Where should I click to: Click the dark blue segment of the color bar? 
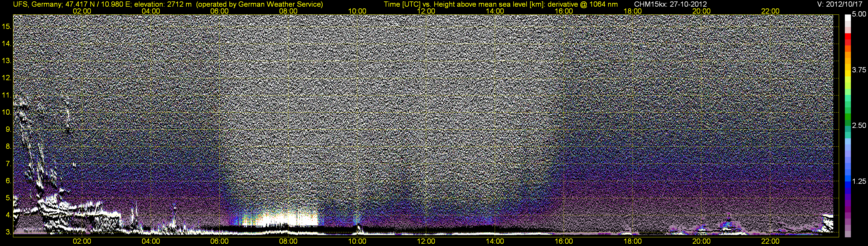click(x=847, y=190)
